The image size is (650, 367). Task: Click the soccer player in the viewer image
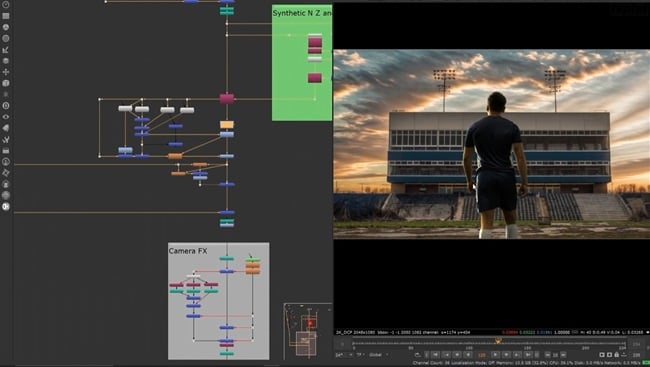click(495, 166)
